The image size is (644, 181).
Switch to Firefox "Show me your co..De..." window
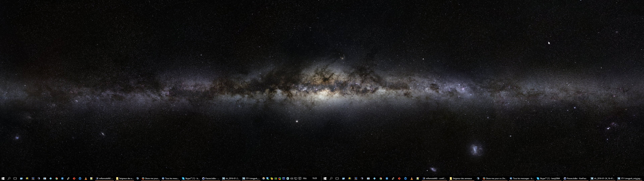(495, 178)
